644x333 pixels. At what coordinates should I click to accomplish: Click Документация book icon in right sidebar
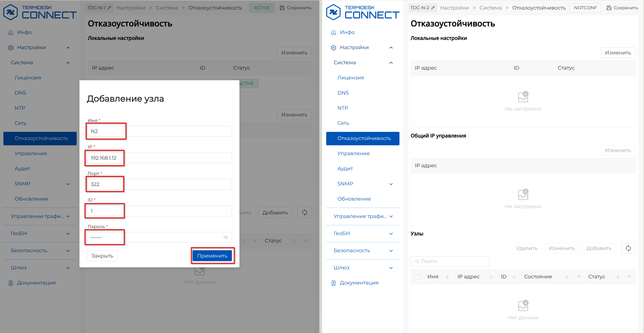[x=334, y=283]
